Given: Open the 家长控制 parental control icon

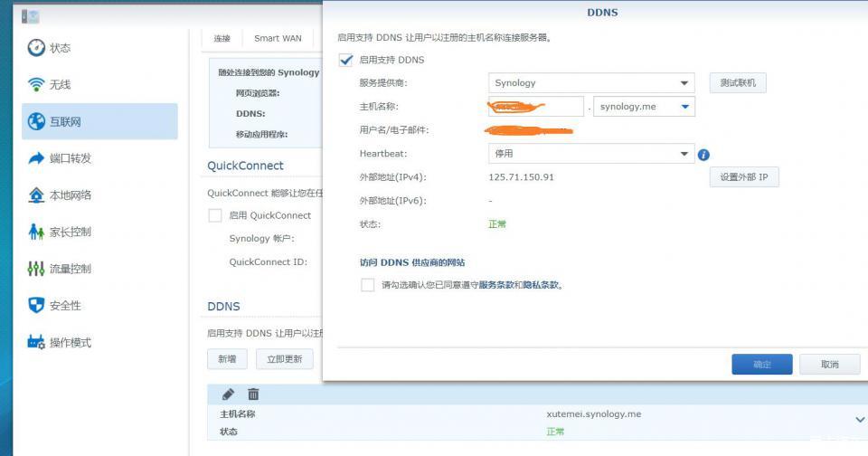Looking at the screenshot, I should point(36,232).
